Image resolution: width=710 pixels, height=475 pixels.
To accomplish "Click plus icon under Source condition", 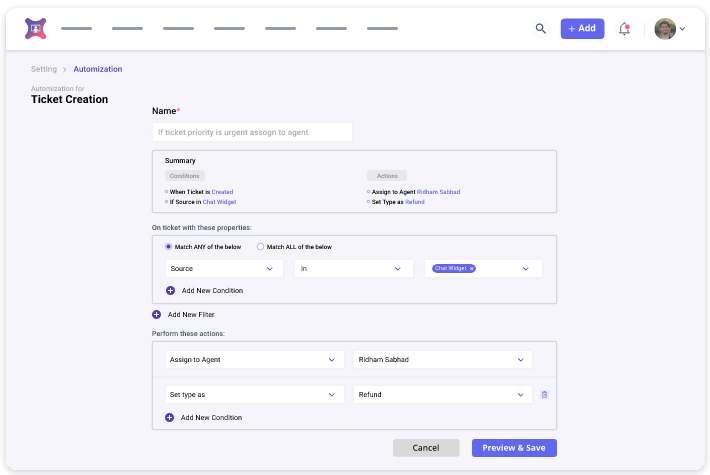I will click(170, 290).
